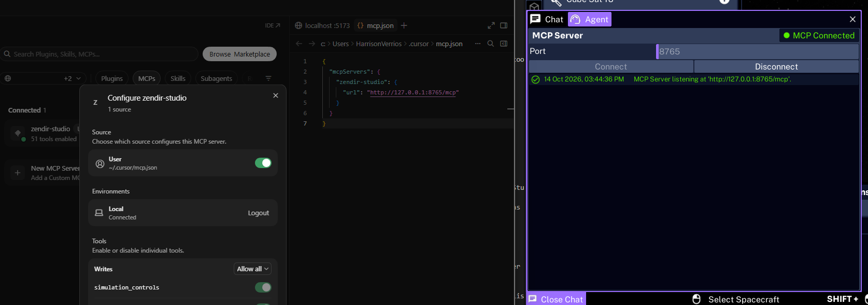Click the mouse icon next to Select Spacecraft
868x305 pixels.
click(696, 299)
